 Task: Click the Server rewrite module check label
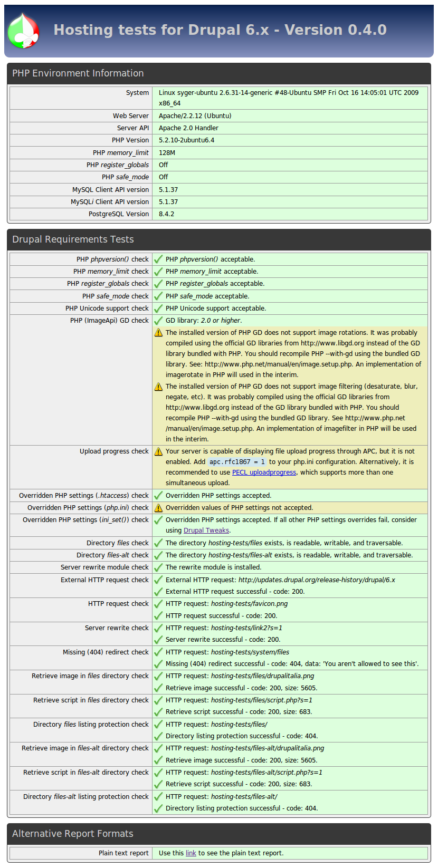pyautogui.click(x=105, y=567)
